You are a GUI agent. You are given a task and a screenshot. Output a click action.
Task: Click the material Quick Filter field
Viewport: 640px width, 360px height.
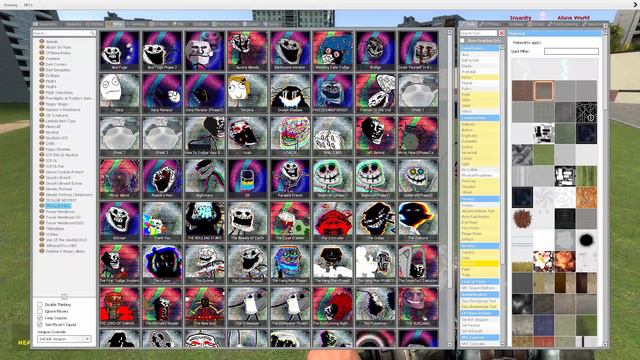pos(571,51)
